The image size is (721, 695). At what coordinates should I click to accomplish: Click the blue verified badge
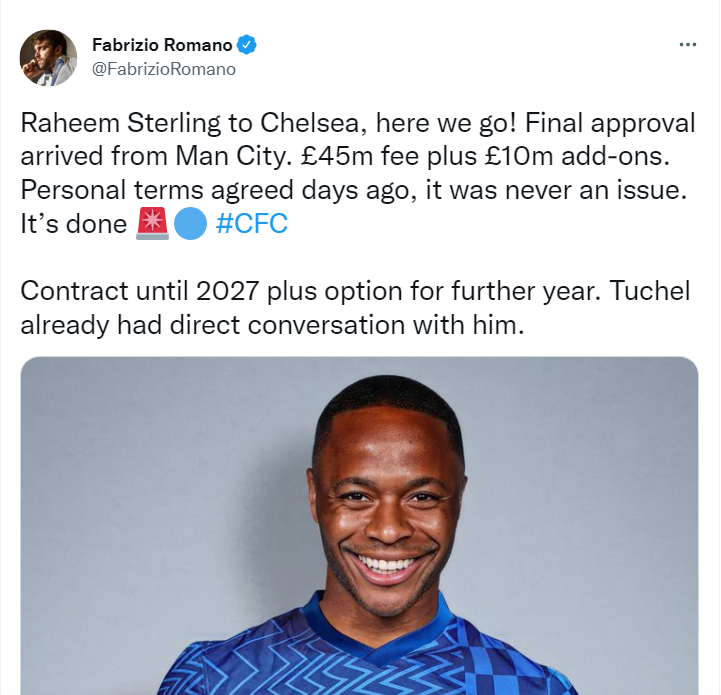click(x=248, y=45)
